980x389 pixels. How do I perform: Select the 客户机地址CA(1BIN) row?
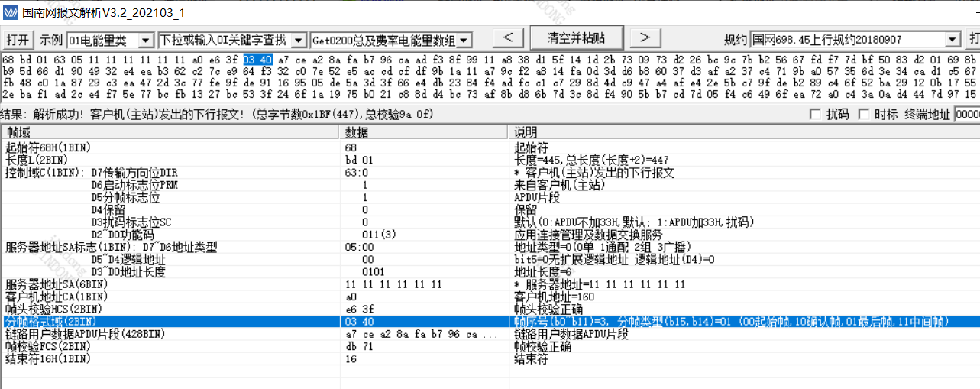489,297
